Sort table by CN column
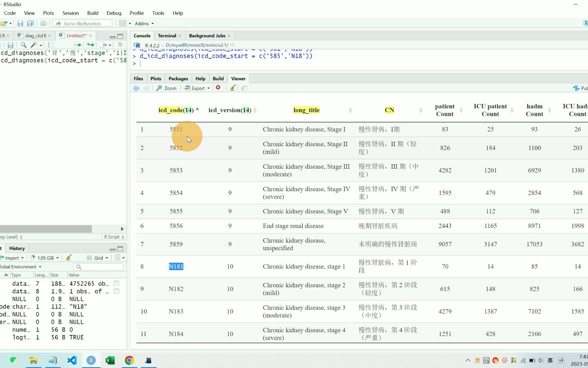The width and height of the screenshot is (588, 368). pyautogui.click(x=389, y=110)
